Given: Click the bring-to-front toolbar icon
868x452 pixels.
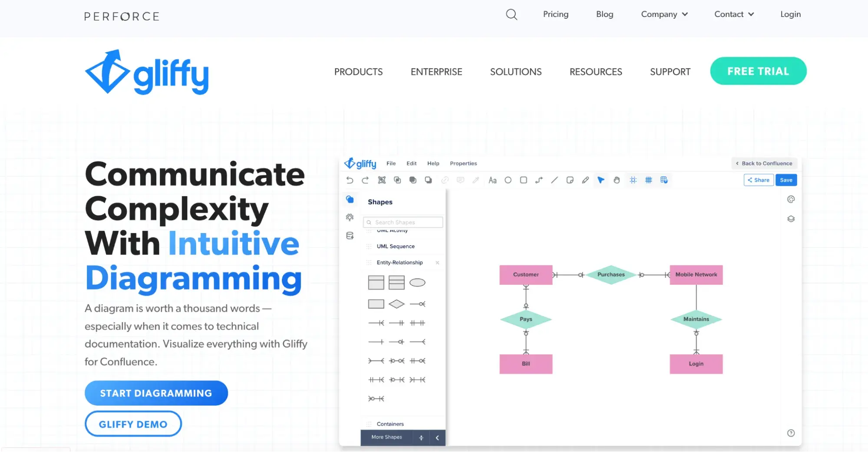Looking at the screenshot, I should click(x=413, y=180).
